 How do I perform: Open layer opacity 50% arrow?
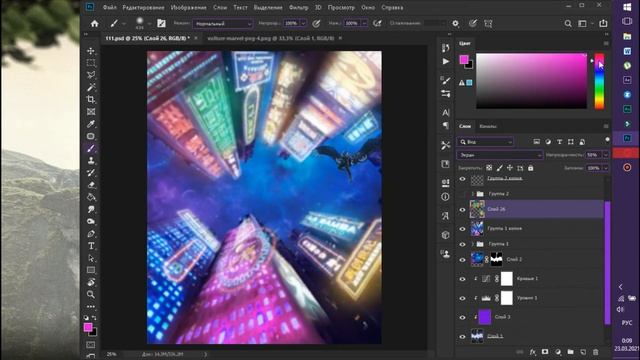(x=606, y=155)
